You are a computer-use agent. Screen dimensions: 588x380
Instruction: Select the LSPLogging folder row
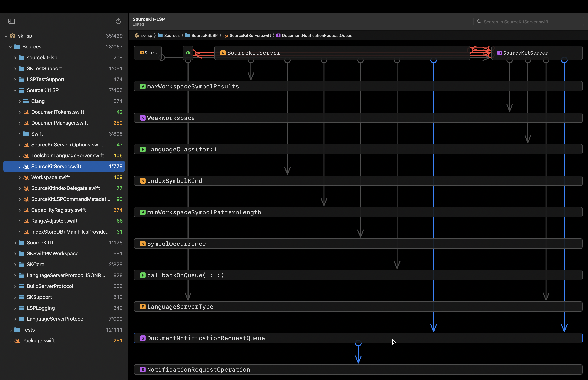64,308
